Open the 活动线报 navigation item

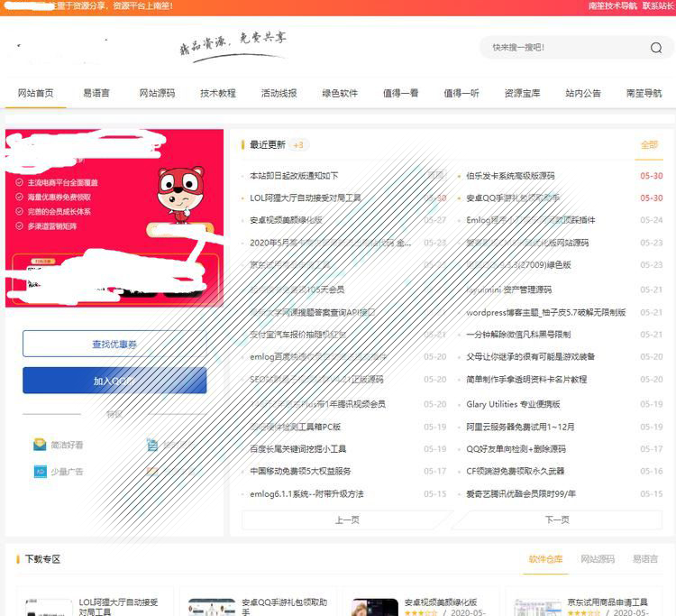[279, 93]
